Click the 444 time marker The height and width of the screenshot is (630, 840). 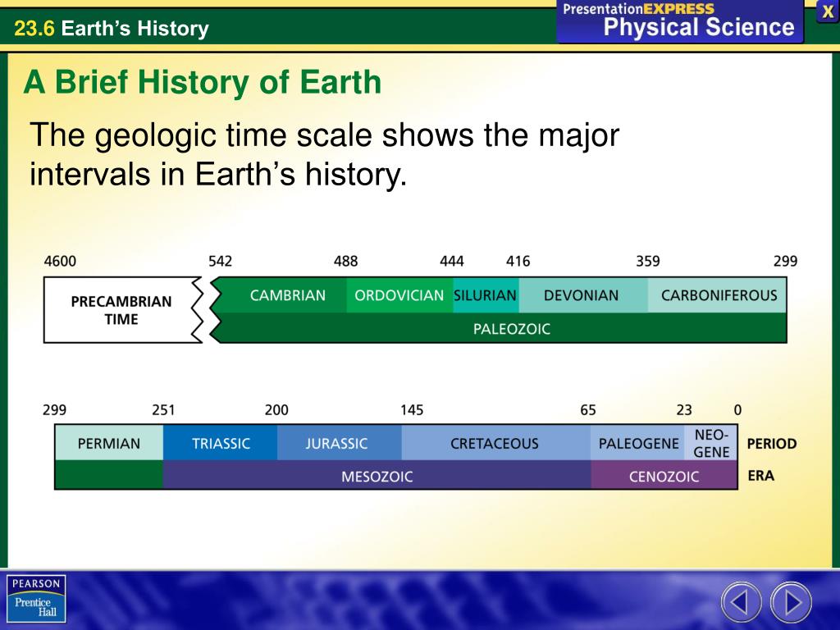[x=452, y=262]
